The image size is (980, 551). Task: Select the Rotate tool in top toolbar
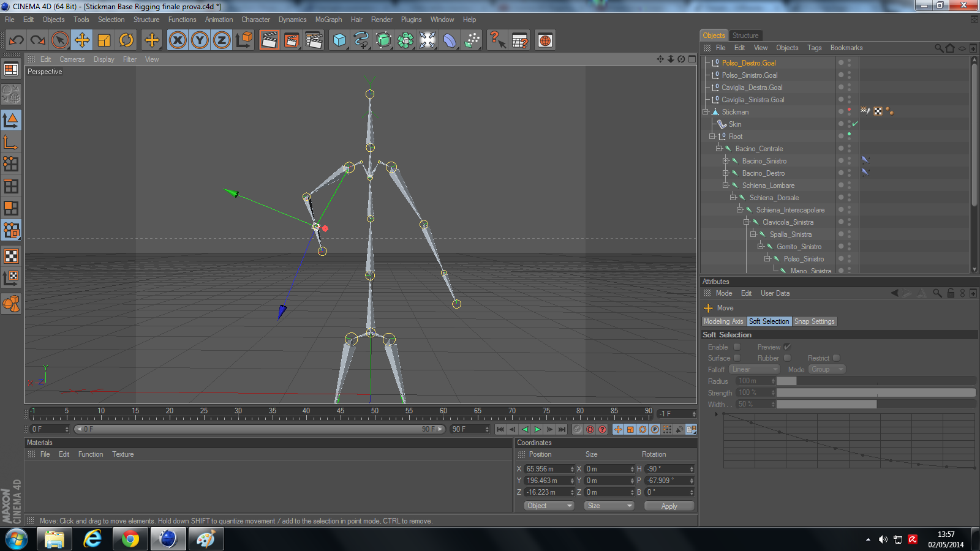pyautogui.click(x=126, y=40)
